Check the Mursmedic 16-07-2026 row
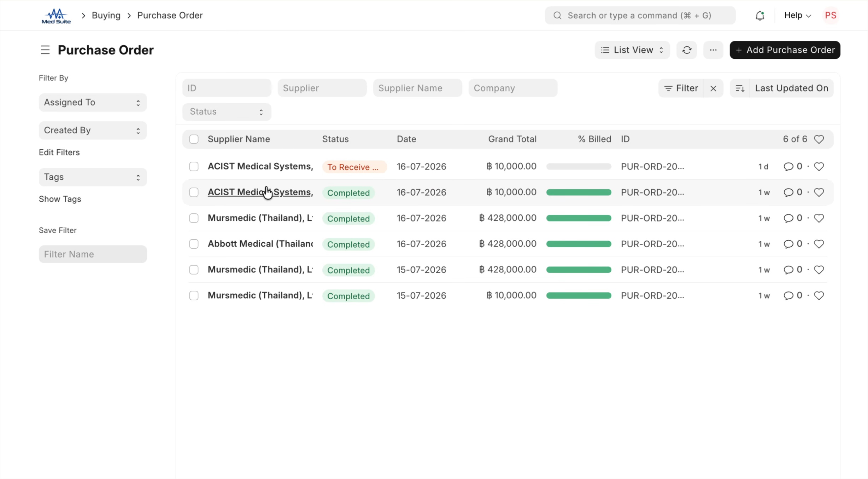This screenshot has height=479, width=868. 194,218
